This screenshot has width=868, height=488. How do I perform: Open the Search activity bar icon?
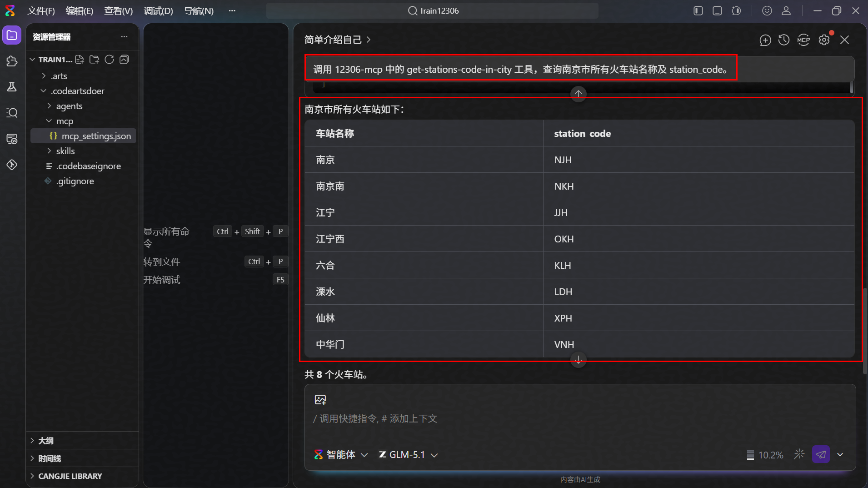pos(12,113)
